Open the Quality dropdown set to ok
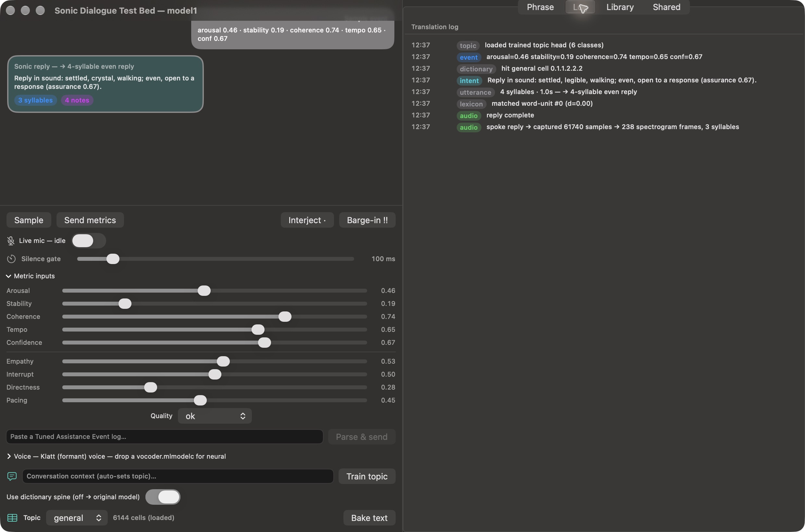Image resolution: width=805 pixels, height=532 pixels. (215, 416)
